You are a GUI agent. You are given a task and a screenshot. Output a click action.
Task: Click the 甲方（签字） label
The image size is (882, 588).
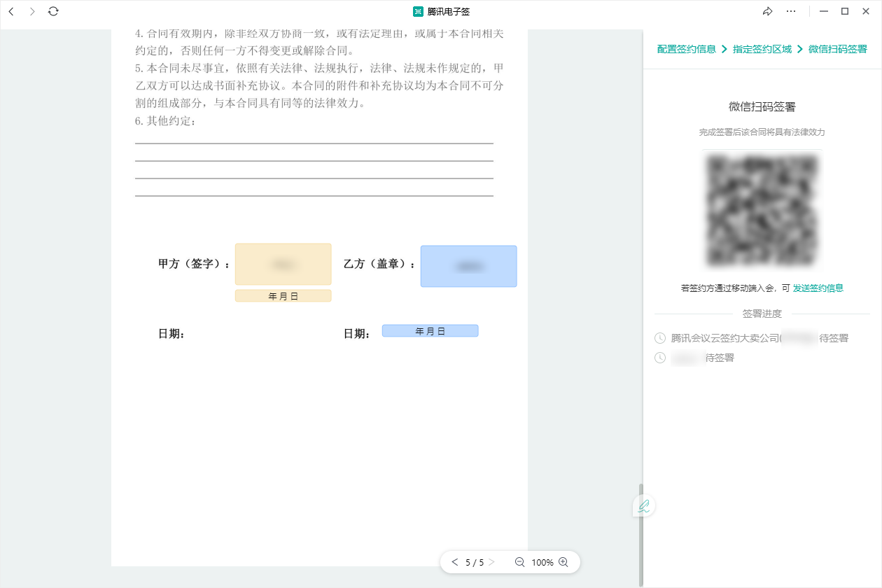(195, 264)
